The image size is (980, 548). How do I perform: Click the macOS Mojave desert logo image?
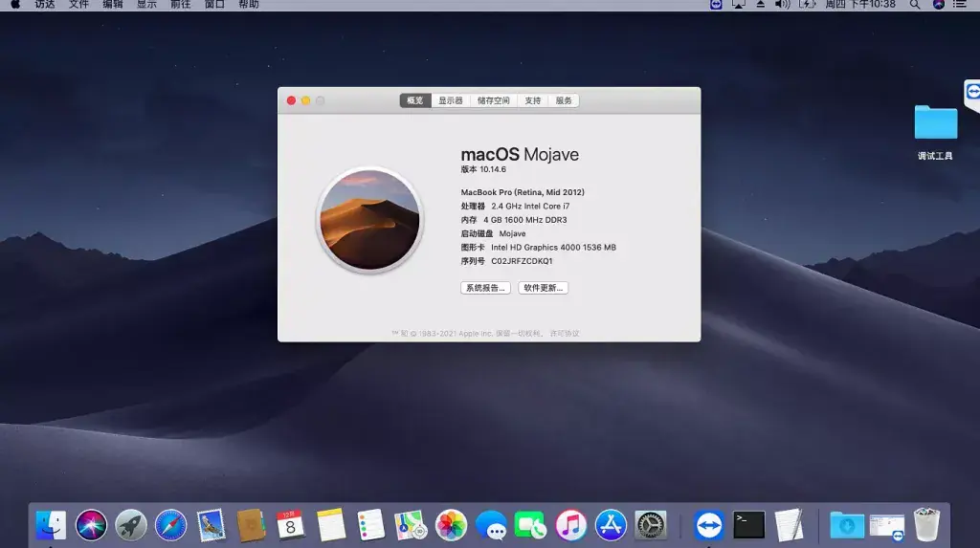tap(370, 220)
